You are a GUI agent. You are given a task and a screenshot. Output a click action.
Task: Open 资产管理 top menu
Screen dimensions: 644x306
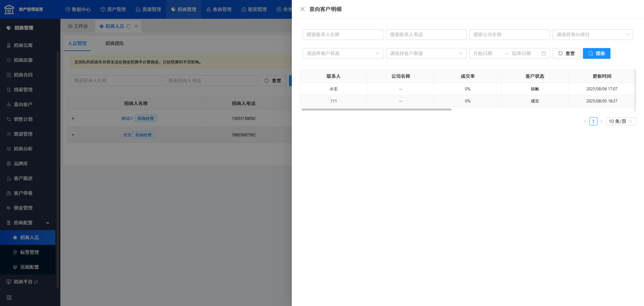[113, 9]
